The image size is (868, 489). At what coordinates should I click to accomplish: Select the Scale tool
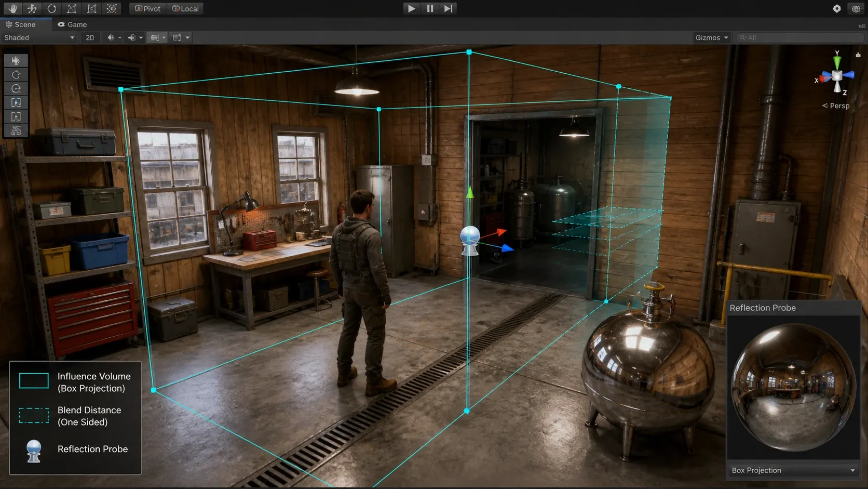pyautogui.click(x=72, y=8)
